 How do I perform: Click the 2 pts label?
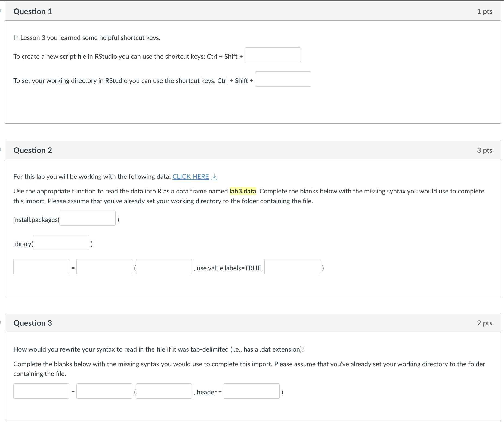(x=484, y=323)
